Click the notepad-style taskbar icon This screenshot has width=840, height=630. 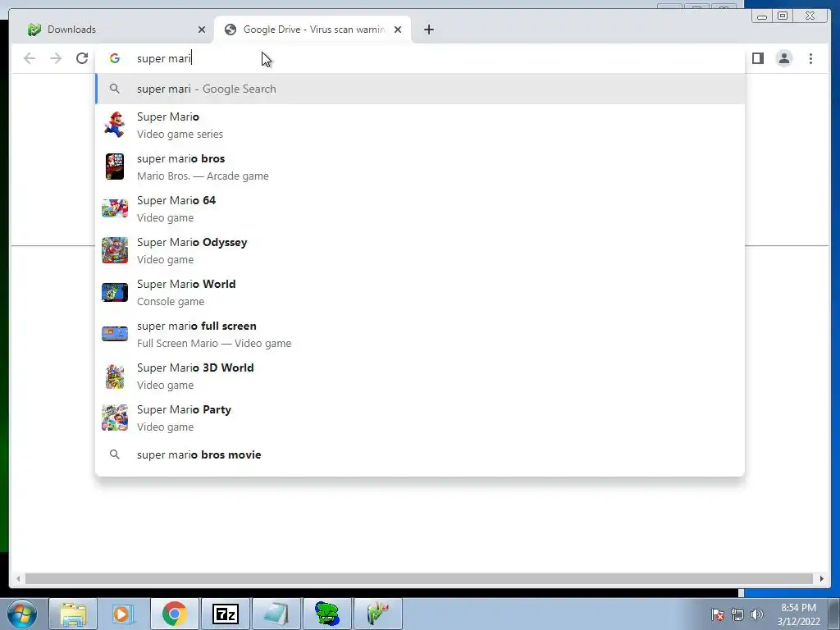click(276, 614)
